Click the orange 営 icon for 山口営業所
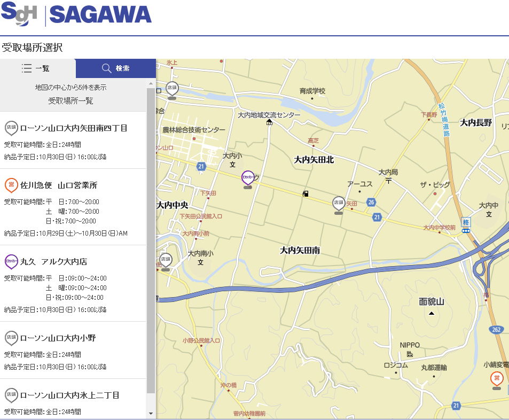Screen dimensions: 509x420 pyautogui.click(x=11, y=185)
